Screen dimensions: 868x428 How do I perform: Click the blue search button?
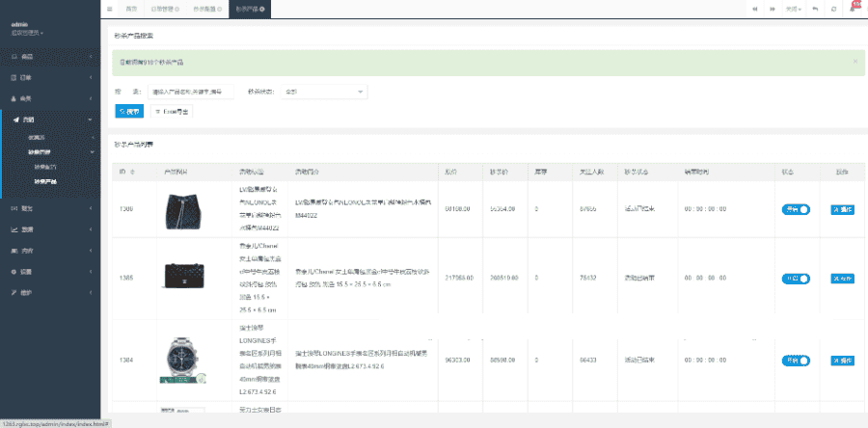(x=129, y=111)
